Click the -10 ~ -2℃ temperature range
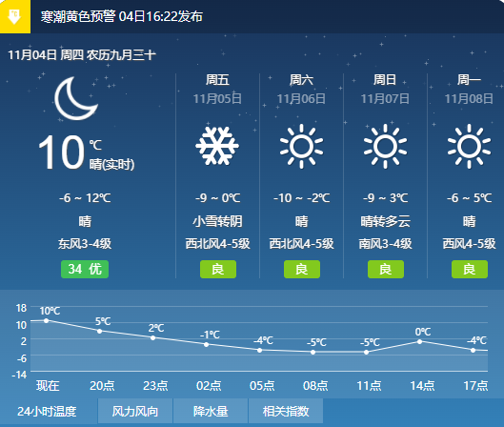504x427 pixels. click(301, 198)
